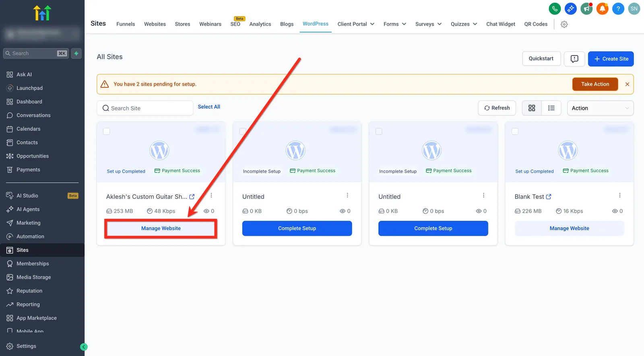Open the megaphone announcements icon

coord(586,8)
